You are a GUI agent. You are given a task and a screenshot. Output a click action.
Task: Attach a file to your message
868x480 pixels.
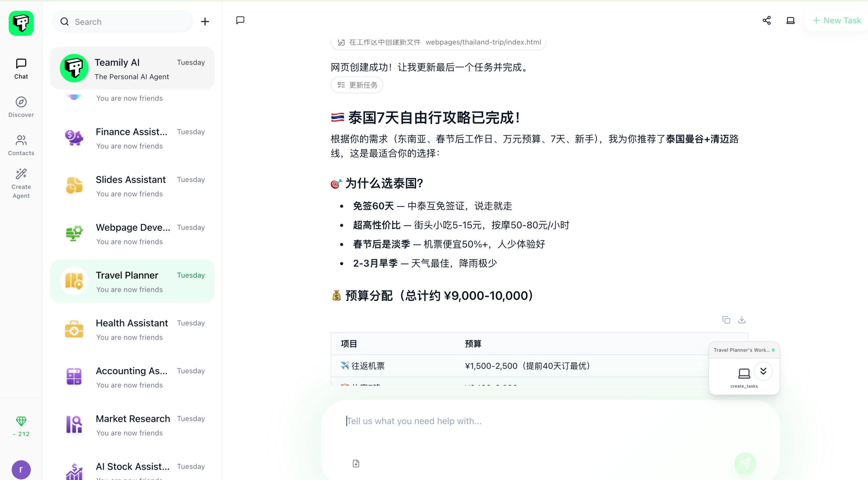[355, 463]
